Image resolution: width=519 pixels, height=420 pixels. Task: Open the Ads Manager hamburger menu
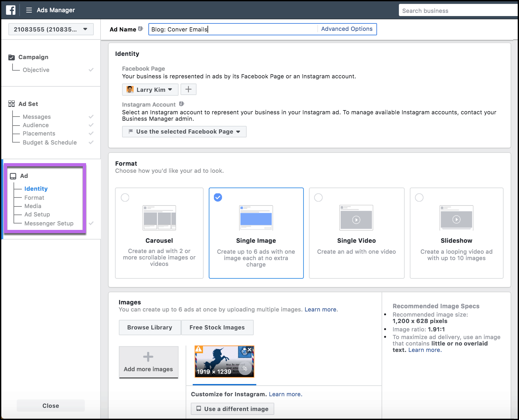click(29, 10)
